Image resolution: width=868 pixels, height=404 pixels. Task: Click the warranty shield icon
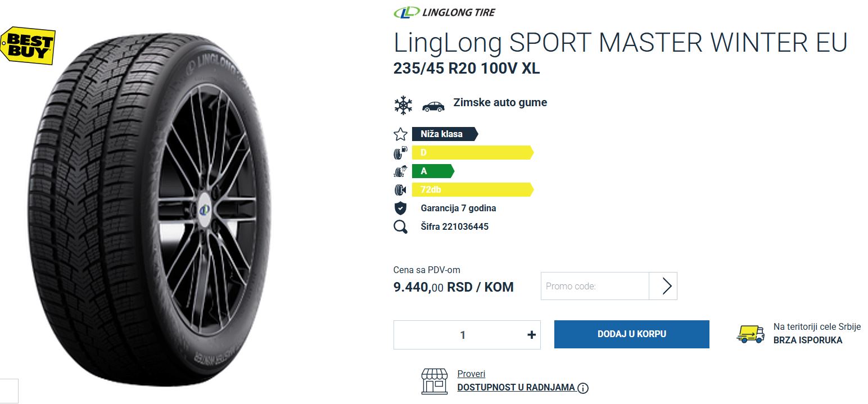pyautogui.click(x=400, y=208)
